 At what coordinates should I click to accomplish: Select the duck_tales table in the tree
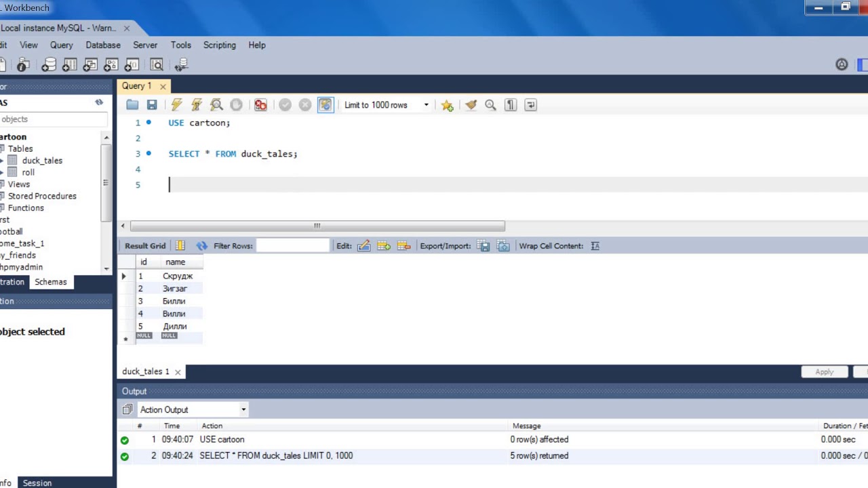pyautogui.click(x=42, y=161)
